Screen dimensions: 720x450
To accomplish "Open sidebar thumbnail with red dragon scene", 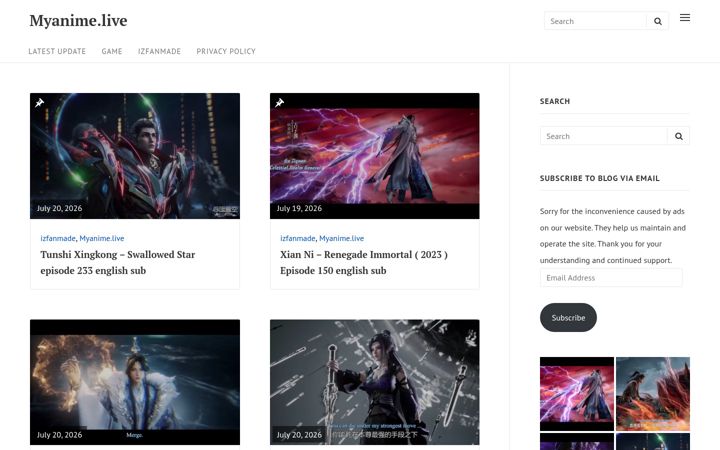I will [652, 394].
